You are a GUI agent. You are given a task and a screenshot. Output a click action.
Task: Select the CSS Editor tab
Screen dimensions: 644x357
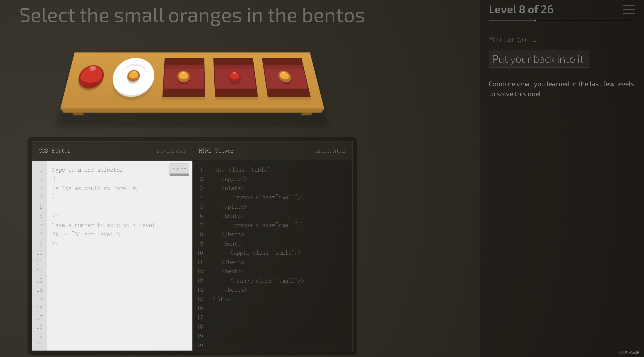coord(54,151)
